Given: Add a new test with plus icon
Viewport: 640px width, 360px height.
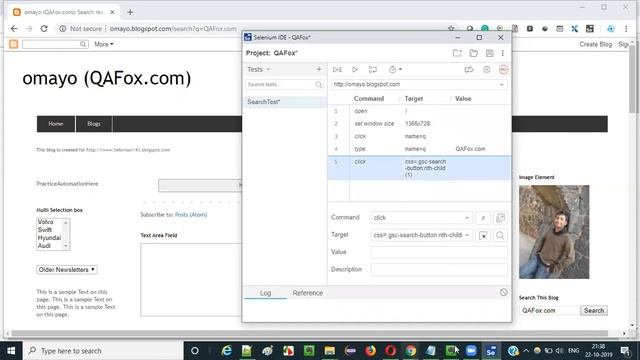Looking at the screenshot, I should pos(319,69).
